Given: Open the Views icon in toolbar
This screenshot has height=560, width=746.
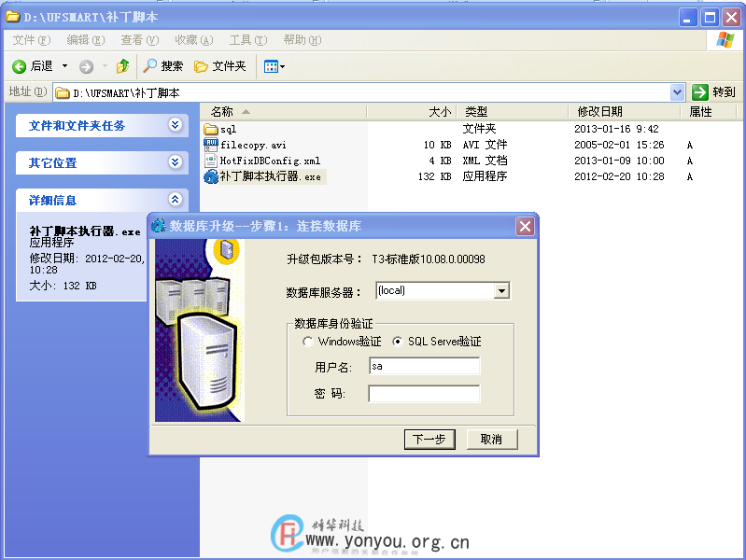Looking at the screenshot, I should pos(271,66).
